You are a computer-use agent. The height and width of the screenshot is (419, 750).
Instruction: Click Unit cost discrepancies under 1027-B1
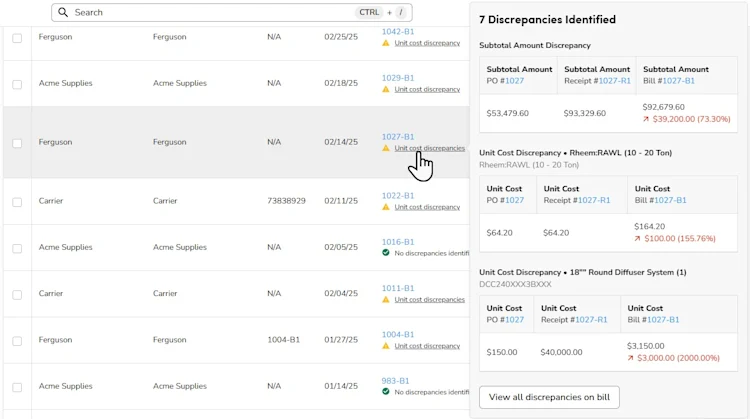[x=430, y=148]
